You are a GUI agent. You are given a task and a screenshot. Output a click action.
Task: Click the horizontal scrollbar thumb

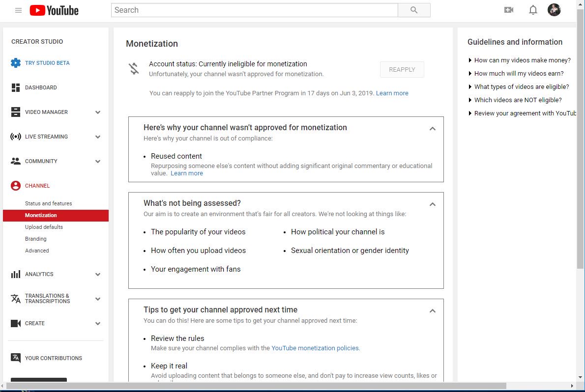click(256, 386)
